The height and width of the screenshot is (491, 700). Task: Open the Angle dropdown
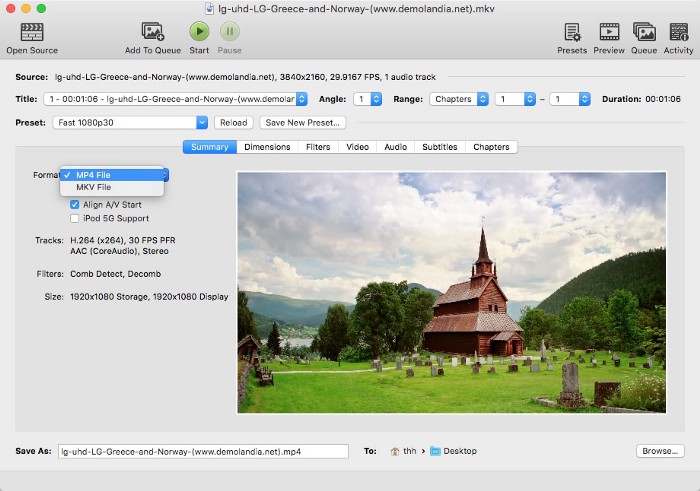[x=367, y=99]
